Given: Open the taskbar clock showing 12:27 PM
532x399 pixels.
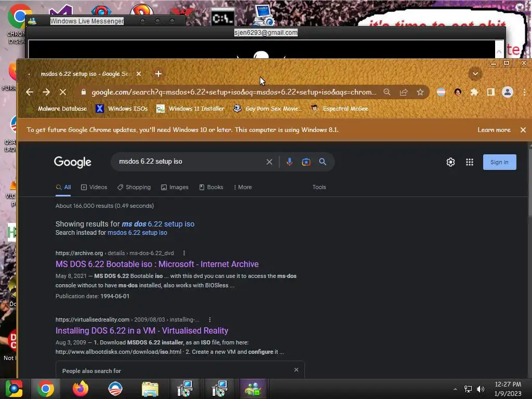Looking at the screenshot, I should tap(508, 389).
